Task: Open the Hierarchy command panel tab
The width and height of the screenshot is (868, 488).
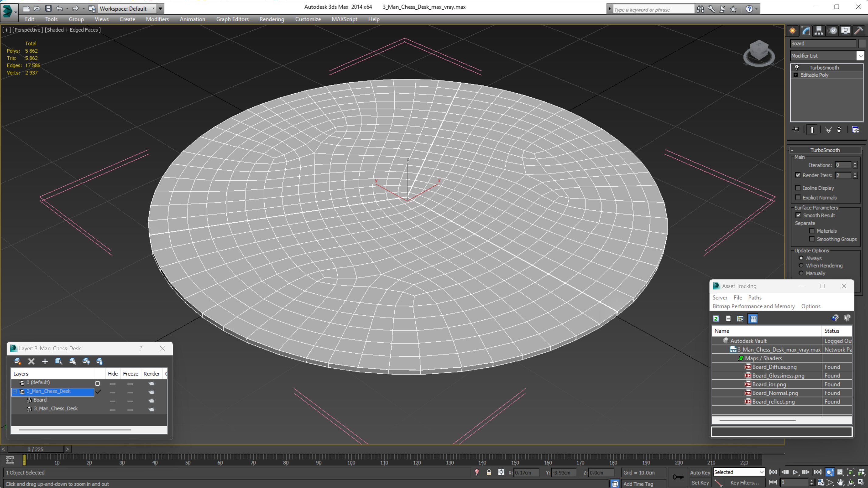Action: 819,31
